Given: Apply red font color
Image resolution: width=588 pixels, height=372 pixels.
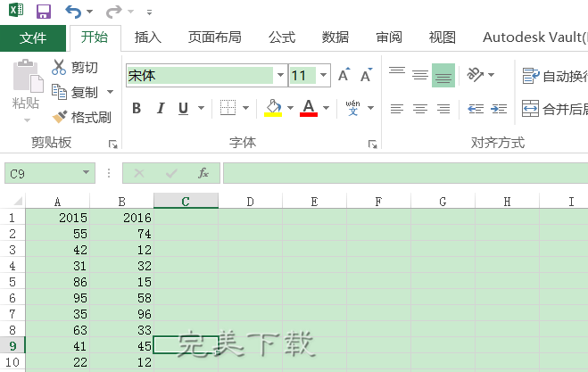Looking at the screenshot, I should (x=309, y=108).
